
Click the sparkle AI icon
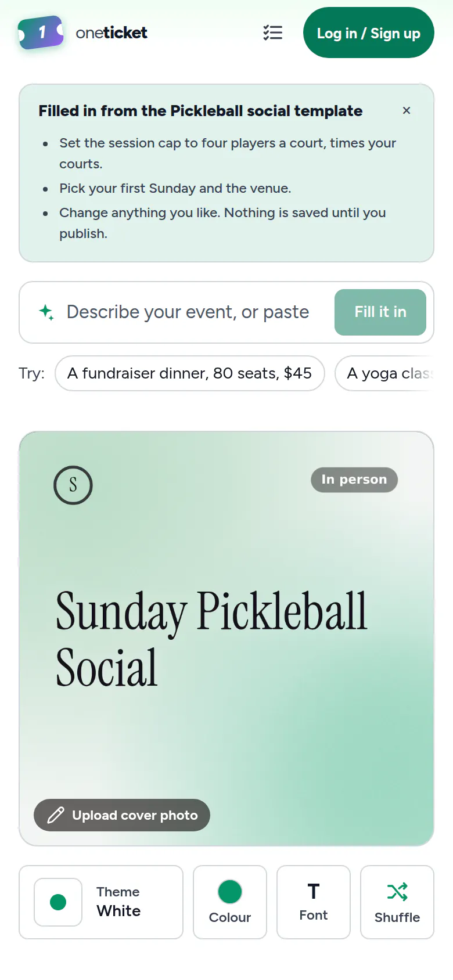(x=46, y=312)
